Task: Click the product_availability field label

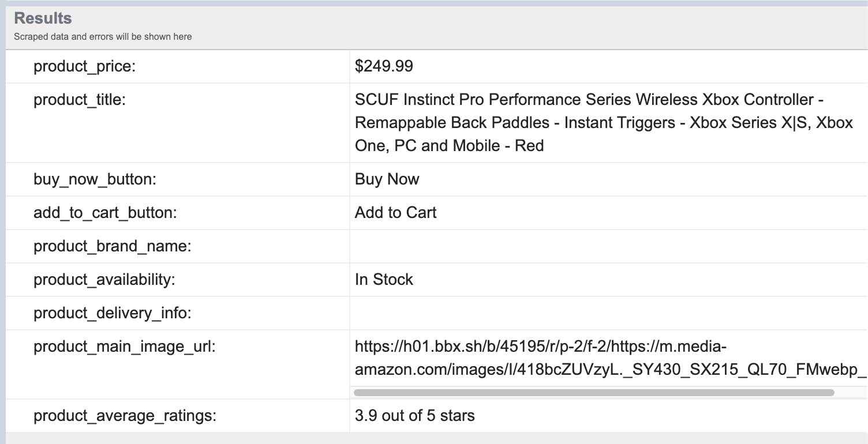Action: [x=104, y=280]
